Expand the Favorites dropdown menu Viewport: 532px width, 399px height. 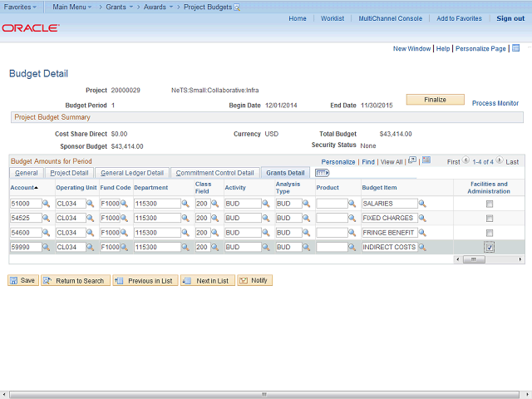point(21,7)
